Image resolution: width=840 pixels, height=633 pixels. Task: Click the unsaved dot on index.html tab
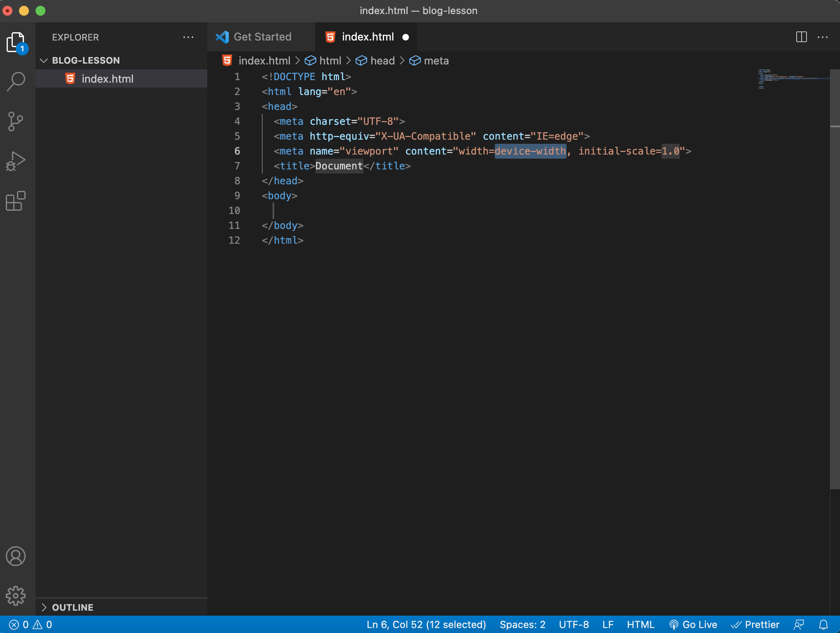pyautogui.click(x=406, y=37)
